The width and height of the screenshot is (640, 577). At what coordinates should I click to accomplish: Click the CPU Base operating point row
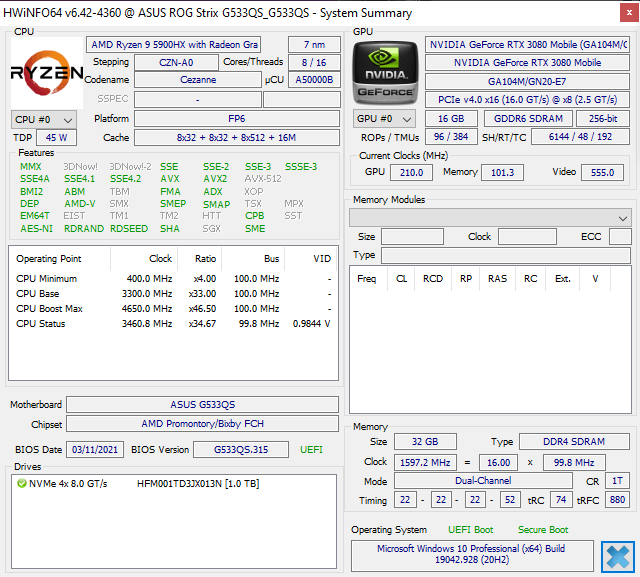point(173,294)
